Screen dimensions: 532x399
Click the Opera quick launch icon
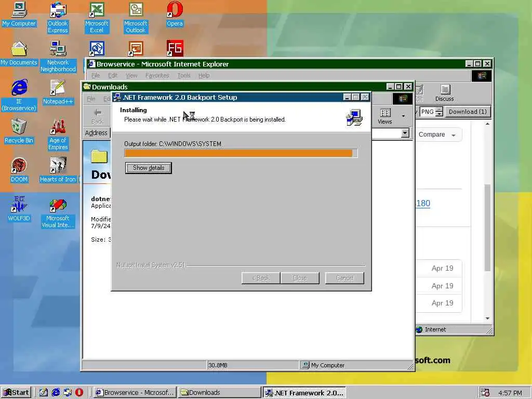(x=79, y=392)
